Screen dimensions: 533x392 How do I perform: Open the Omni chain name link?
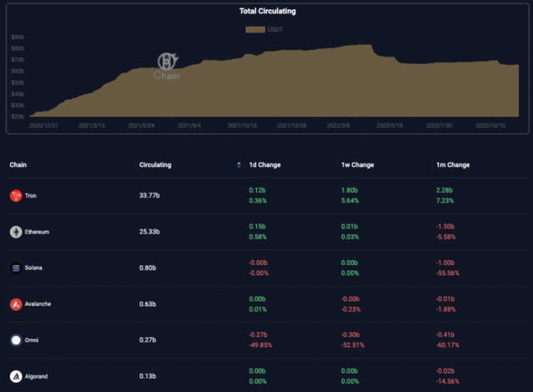31,340
